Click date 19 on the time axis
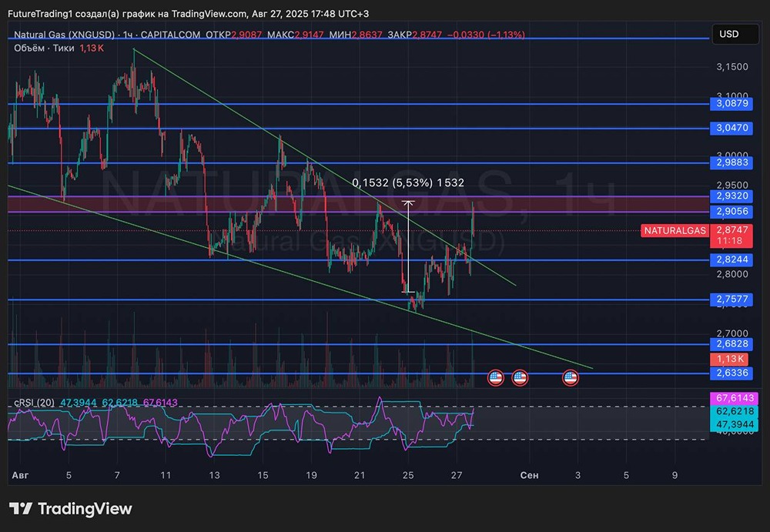This screenshot has width=770, height=532. [x=311, y=475]
